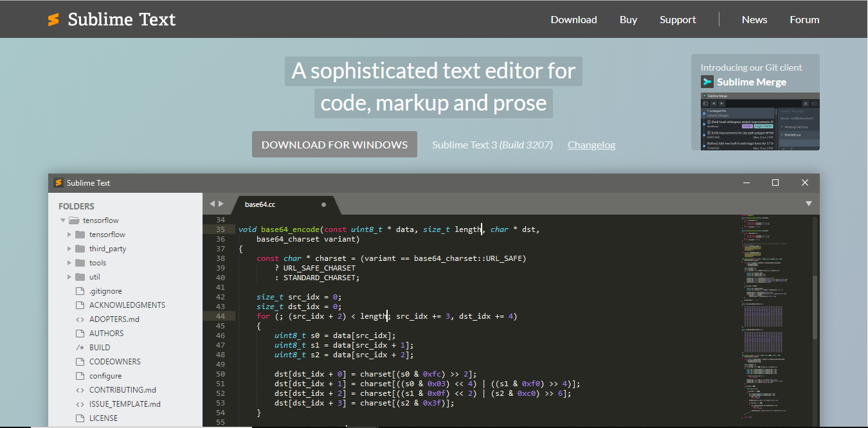Select the Sublime Merge logo icon
The height and width of the screenshot is (428, 868).
(706, 82)
